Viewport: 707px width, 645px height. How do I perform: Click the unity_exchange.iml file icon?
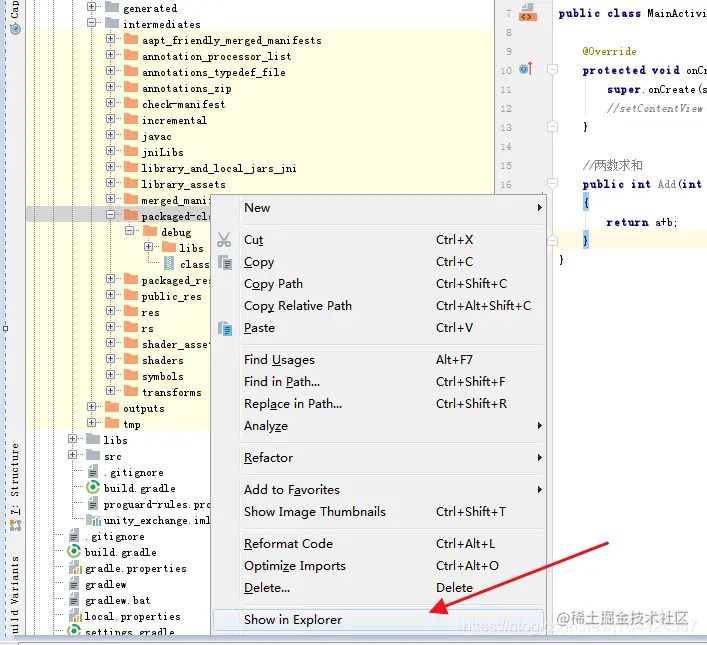click(x=93, y=520)
